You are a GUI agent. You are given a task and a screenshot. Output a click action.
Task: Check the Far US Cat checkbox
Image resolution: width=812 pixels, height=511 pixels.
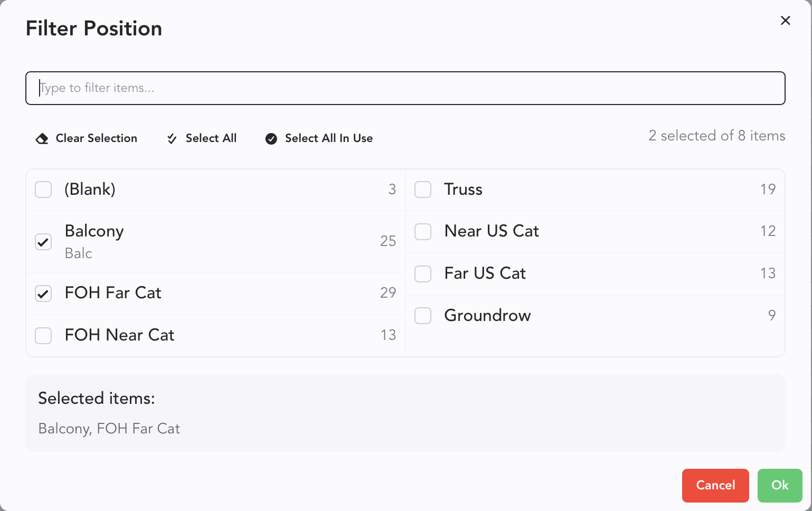pos(423,273)
